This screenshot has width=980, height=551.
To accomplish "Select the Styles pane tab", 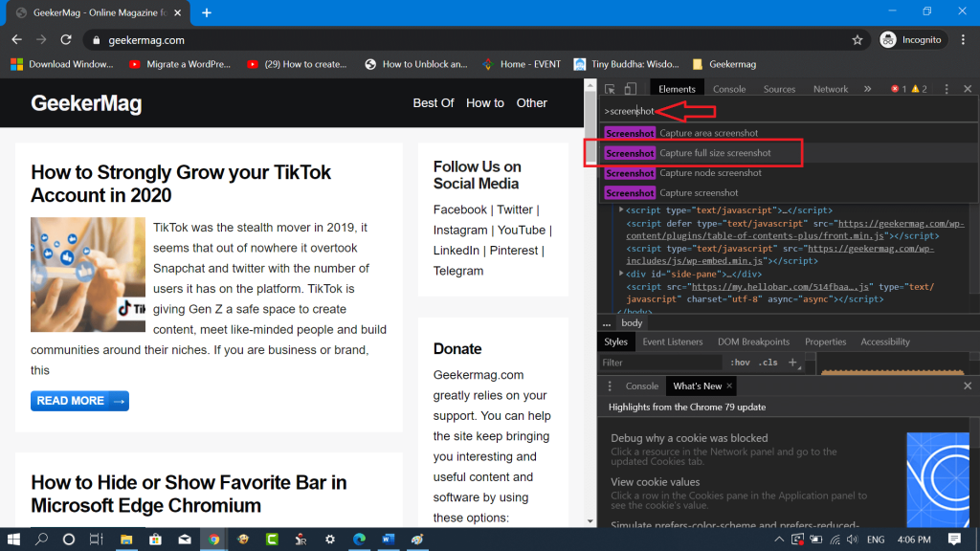I will 615,342.
